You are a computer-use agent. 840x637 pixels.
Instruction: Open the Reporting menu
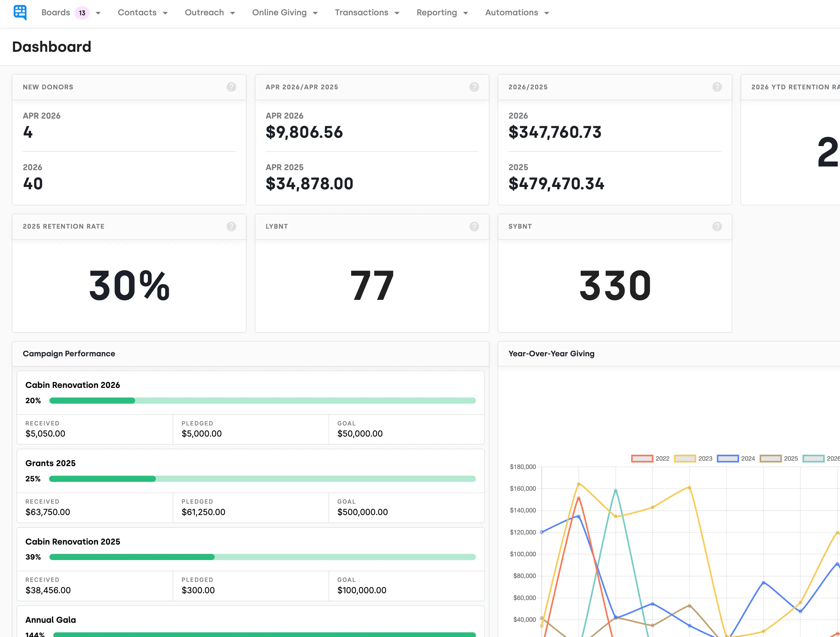437,12
